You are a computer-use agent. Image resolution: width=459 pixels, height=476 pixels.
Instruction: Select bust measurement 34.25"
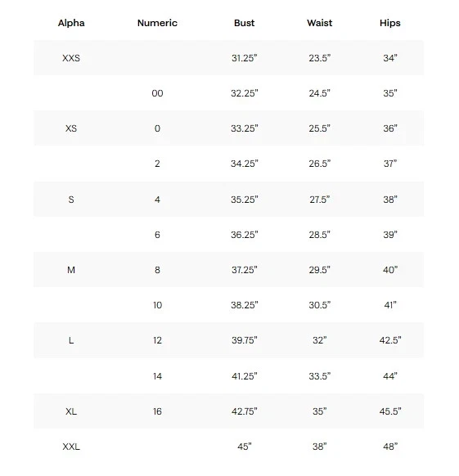245,164
